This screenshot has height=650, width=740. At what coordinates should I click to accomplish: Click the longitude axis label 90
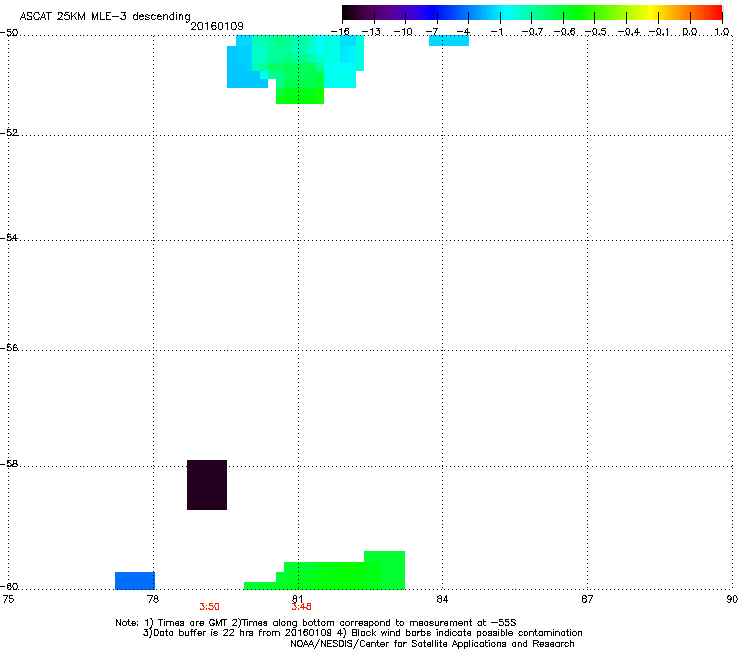coord(732,599)
